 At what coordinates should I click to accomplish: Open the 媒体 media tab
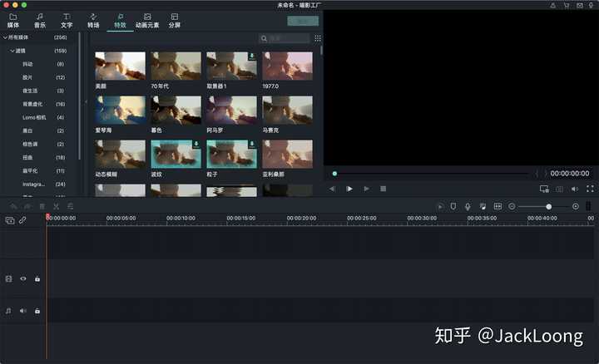[13, 21]
